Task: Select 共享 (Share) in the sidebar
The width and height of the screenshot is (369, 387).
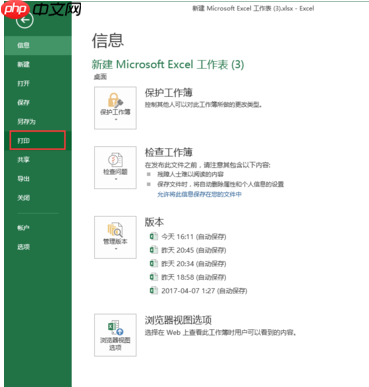Action: [38, 160]
